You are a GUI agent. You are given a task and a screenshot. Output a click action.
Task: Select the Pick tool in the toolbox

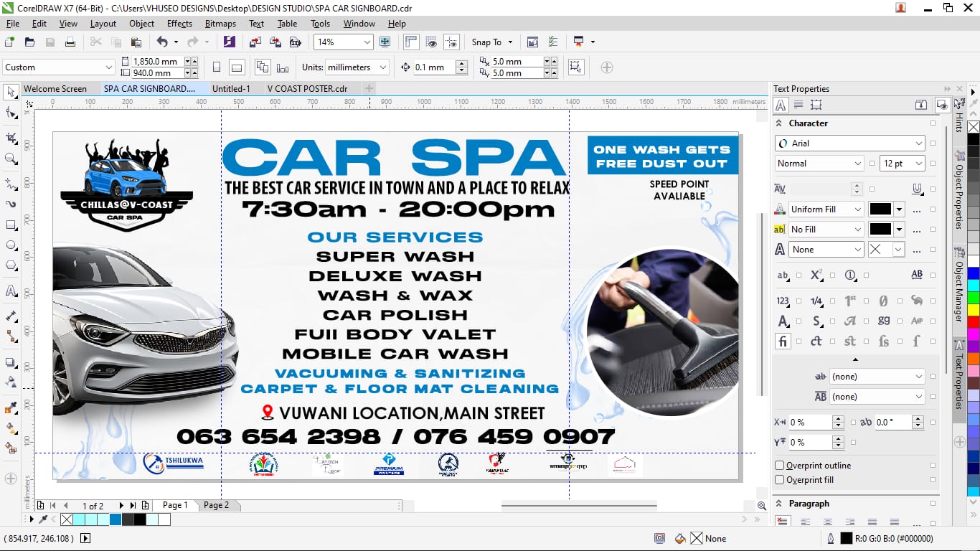point(11,92)
